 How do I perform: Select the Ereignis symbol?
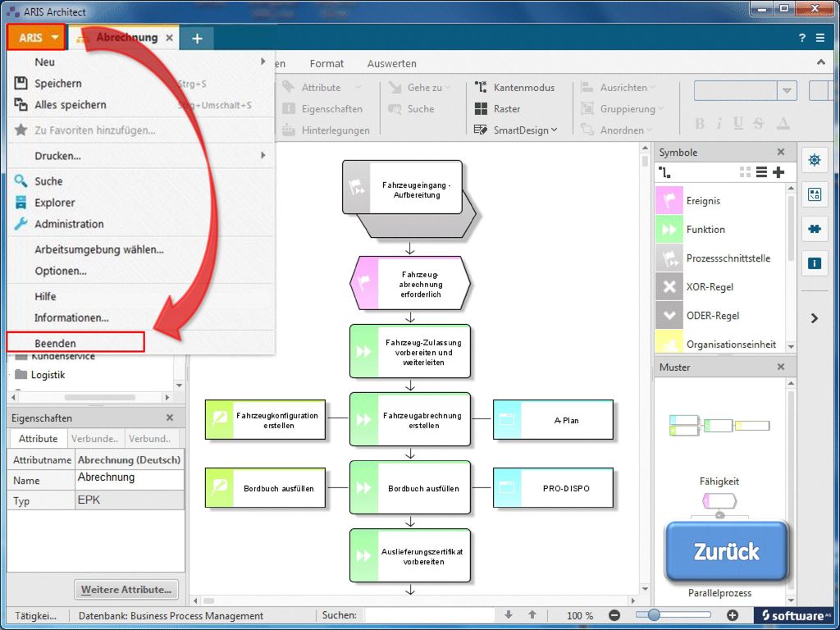(719, 201)
